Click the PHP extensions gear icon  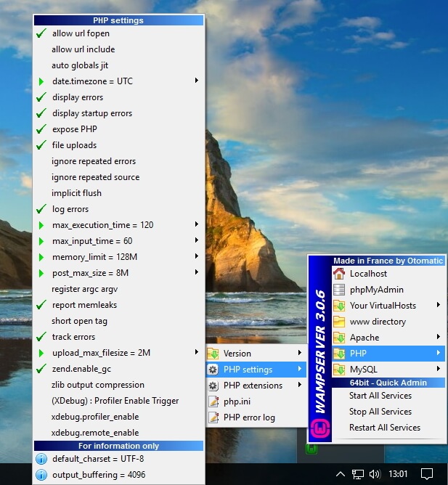tap(213, 385)
